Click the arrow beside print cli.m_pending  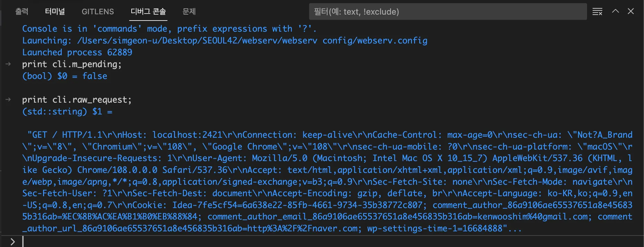pos(8,64)
